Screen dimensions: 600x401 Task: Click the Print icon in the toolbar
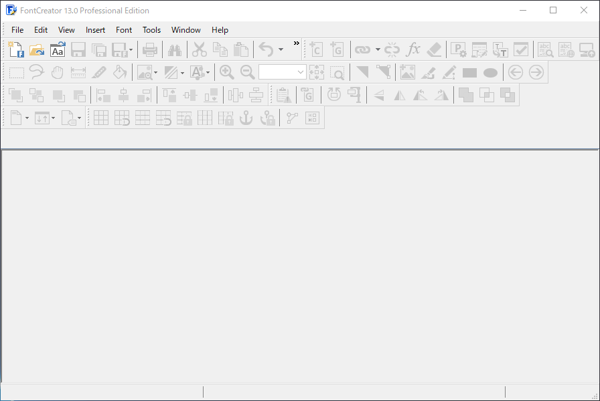(150, 50)
